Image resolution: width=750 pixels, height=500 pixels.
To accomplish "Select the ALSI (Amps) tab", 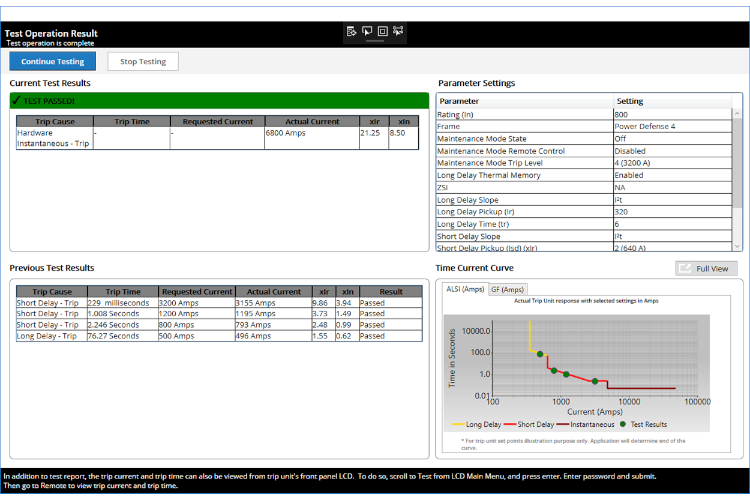I will pyautogui.click(x=465, y=289).
